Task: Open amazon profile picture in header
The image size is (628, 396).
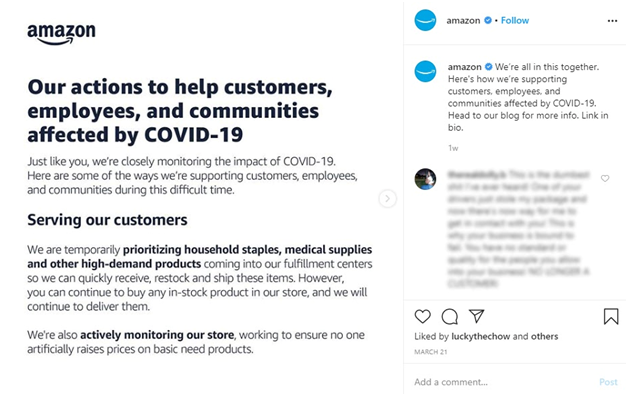Action: [x=425, y=20]
